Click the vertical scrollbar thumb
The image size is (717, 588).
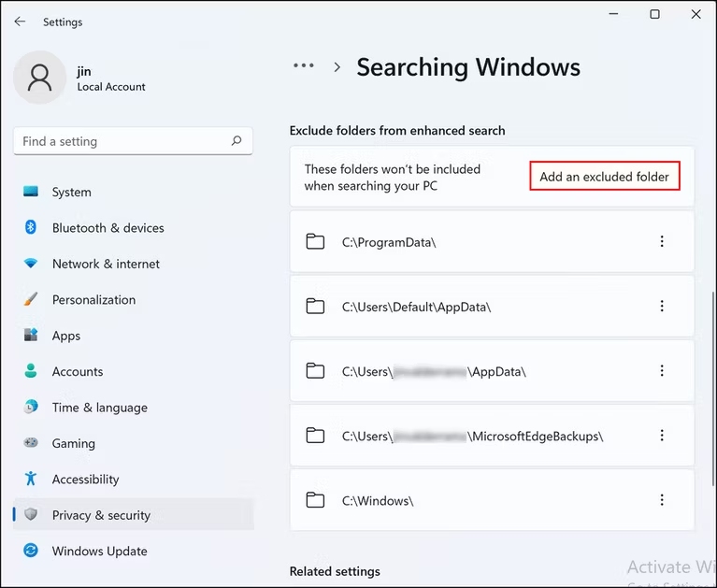pos(713,389)
